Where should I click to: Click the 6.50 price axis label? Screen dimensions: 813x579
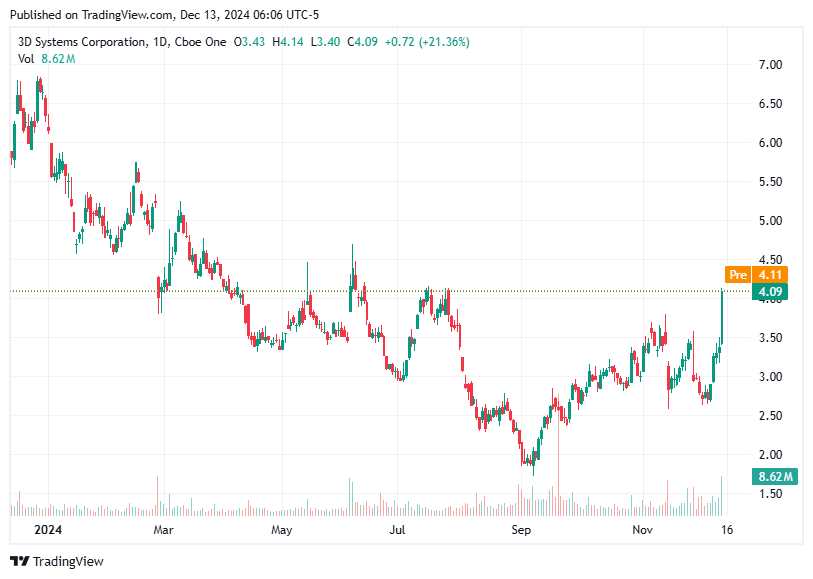[770, 104]
